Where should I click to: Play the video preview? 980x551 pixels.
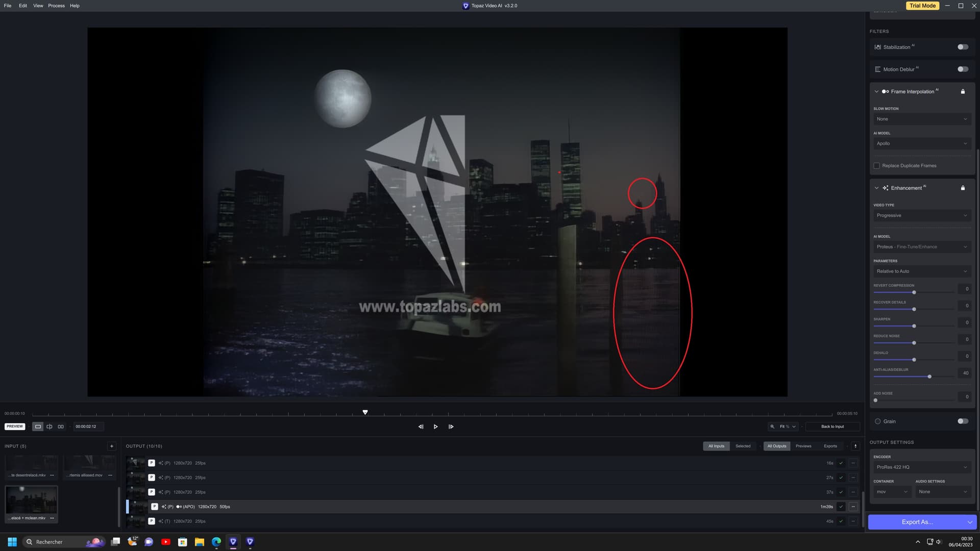(435, 427)
